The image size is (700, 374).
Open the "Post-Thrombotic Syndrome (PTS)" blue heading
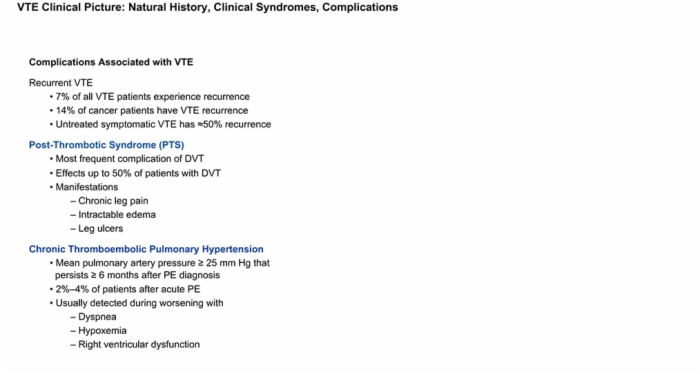pyautogui.click(x=106, y=145)
